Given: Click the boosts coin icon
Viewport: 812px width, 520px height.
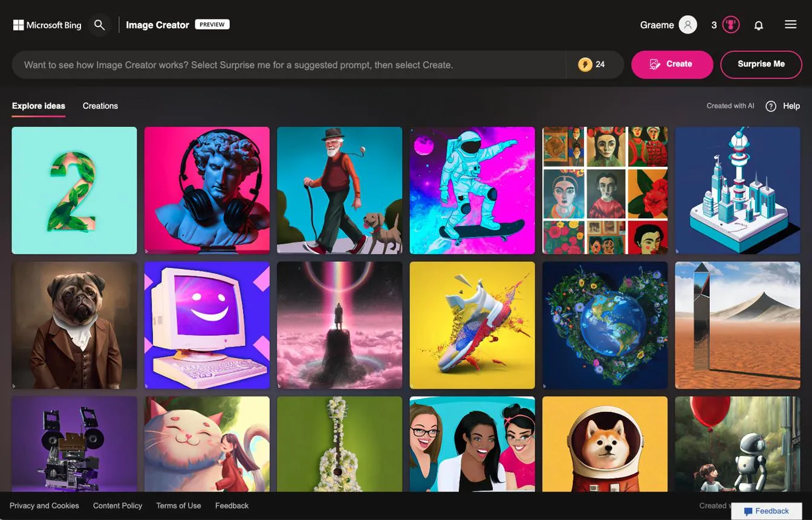Looking at the screenshot, I should coord(585,64).
